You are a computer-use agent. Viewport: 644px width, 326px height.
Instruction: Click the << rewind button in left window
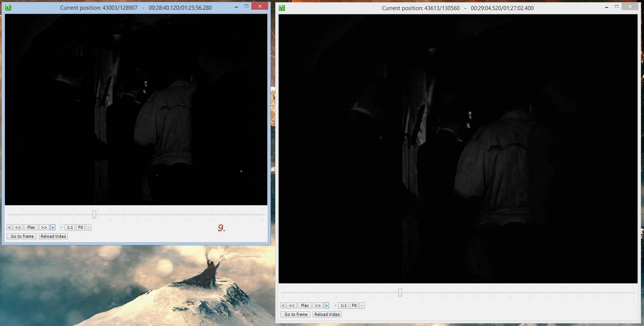18,227
